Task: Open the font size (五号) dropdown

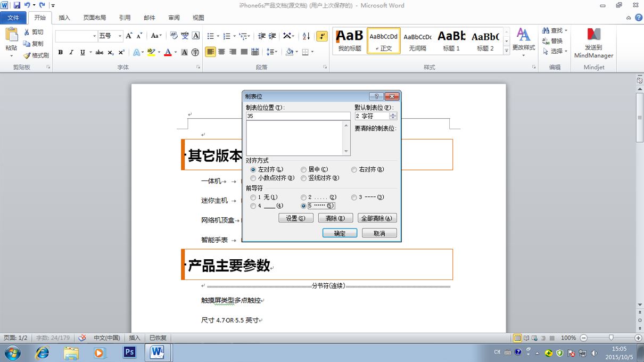Action: pyautogui.click(x=120, y=36)
